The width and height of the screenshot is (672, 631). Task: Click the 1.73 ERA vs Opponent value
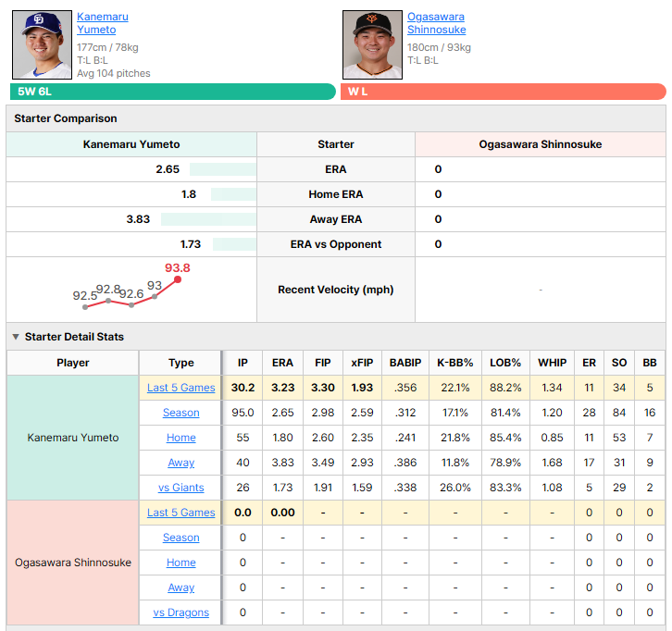pyautogui.click(x=191, y=244)
